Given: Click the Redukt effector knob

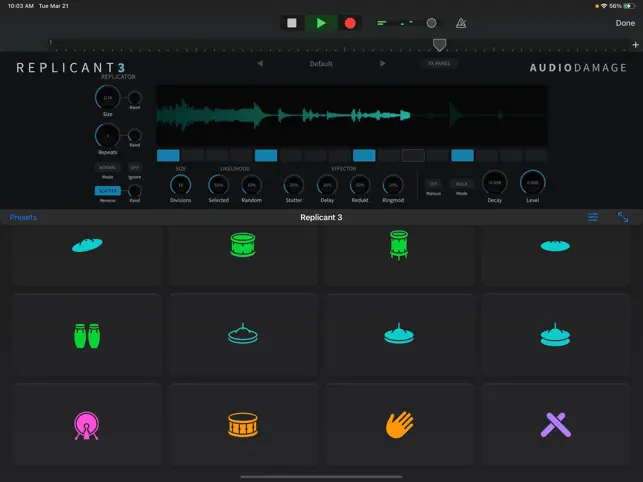Looking at the screenshot, I should [360, 185].
